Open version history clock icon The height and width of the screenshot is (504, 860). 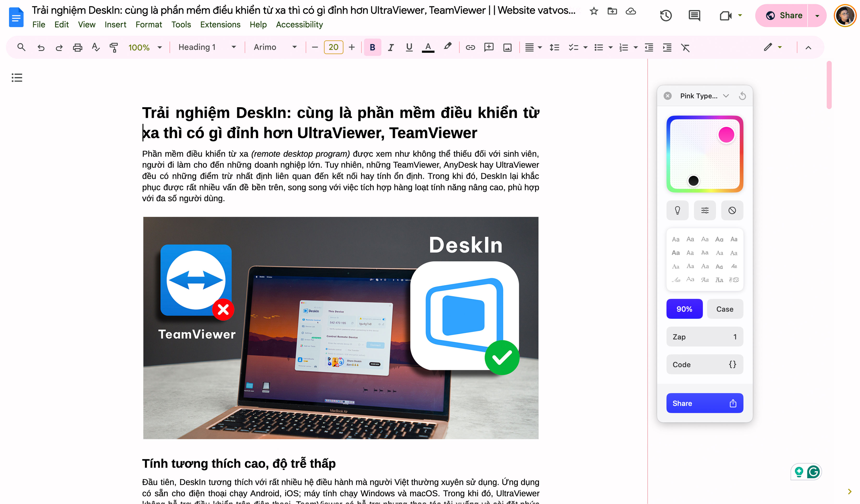click(666, 15)
